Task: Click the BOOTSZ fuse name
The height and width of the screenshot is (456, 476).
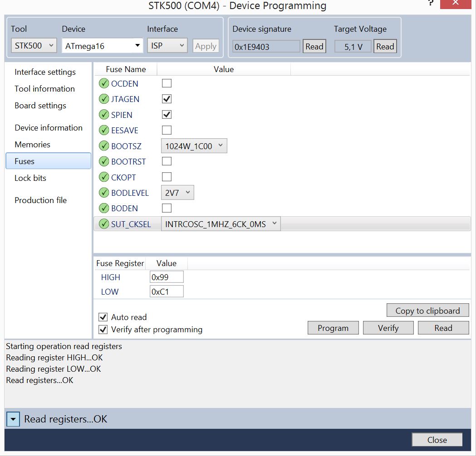Action: [x=126, y=146]
